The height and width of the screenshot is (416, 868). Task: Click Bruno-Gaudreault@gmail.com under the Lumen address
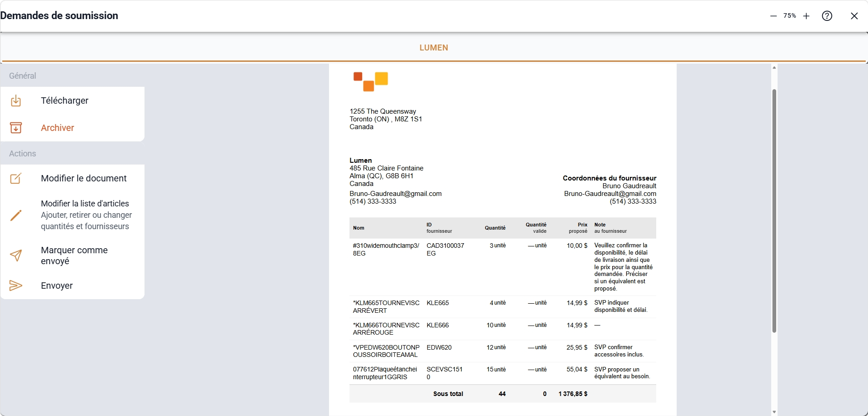(x=395, y=194)
